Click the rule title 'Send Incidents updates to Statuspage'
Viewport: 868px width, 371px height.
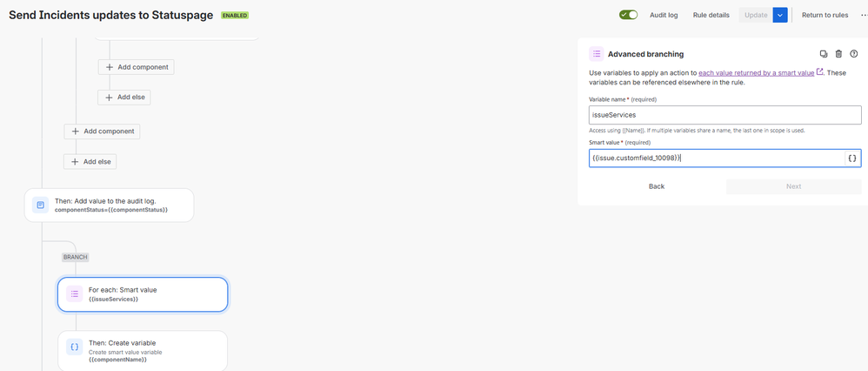click(110, 16)
